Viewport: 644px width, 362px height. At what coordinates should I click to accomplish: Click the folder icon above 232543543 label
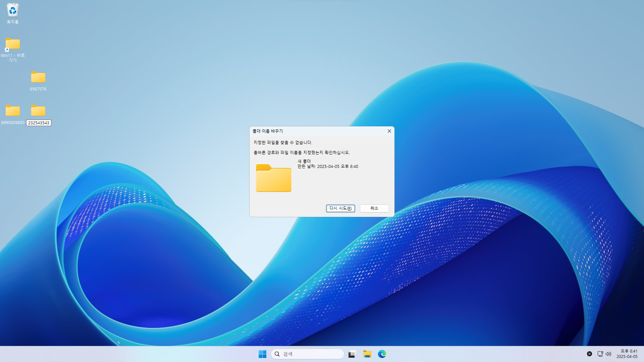tap(38, 111)
